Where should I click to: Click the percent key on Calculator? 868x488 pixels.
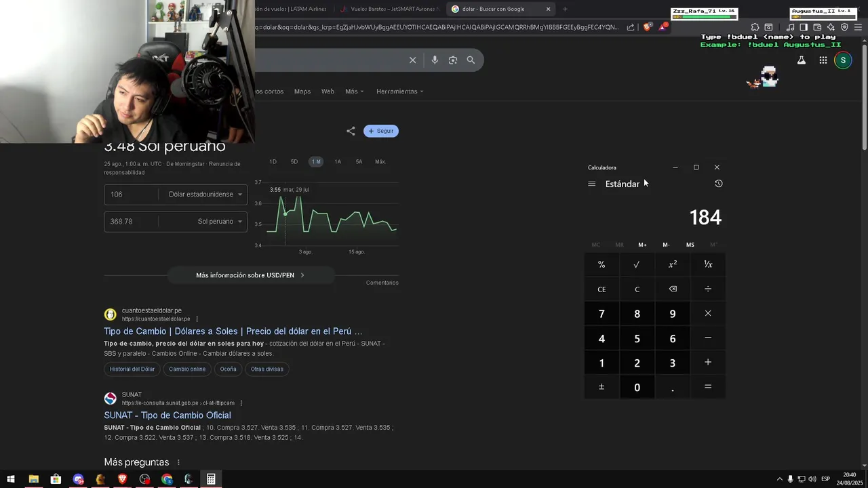coord(601,264)
